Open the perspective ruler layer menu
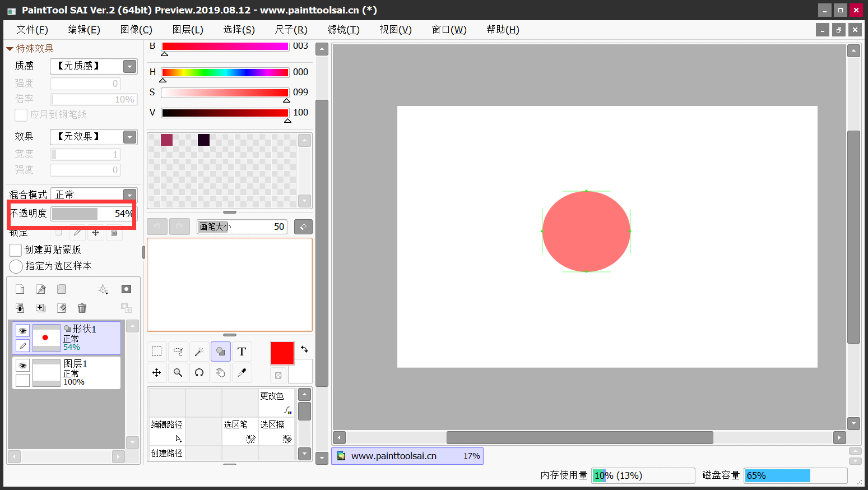The height and width of the screenshot is (490, 868). pyautogui.click(x=103, y=289)
